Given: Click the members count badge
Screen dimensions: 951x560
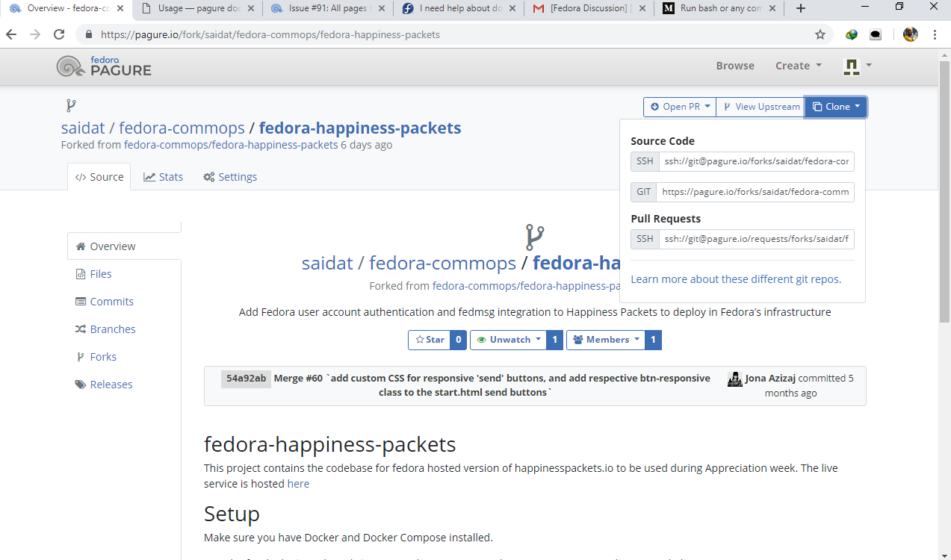Looking at the screenshot, I should click(653, 340).
